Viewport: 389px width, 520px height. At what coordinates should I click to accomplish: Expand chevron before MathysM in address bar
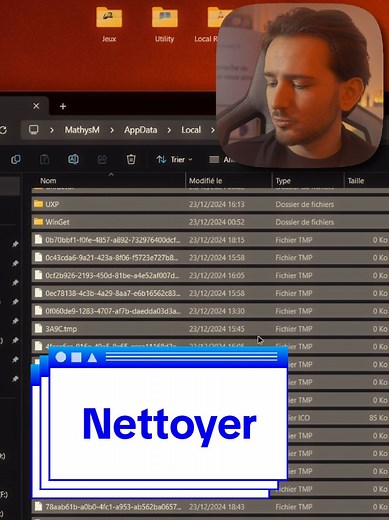tap(52, 130)
